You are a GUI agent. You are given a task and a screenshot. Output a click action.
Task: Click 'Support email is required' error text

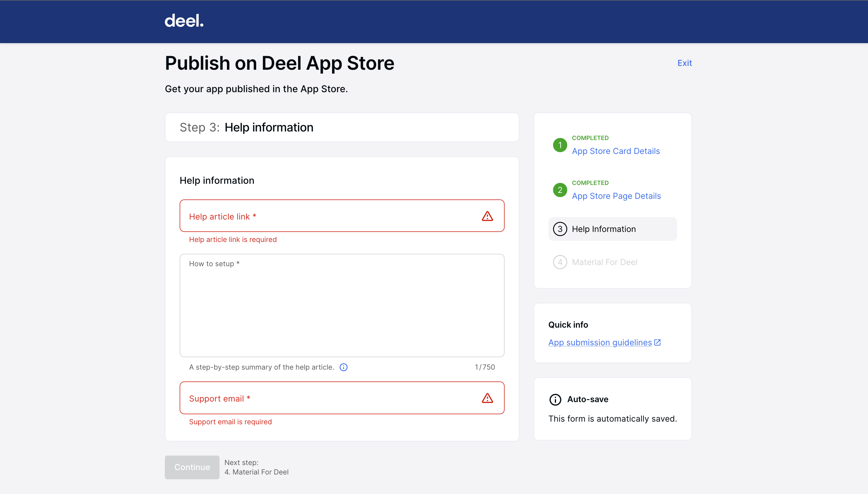(x=230, y=422)
